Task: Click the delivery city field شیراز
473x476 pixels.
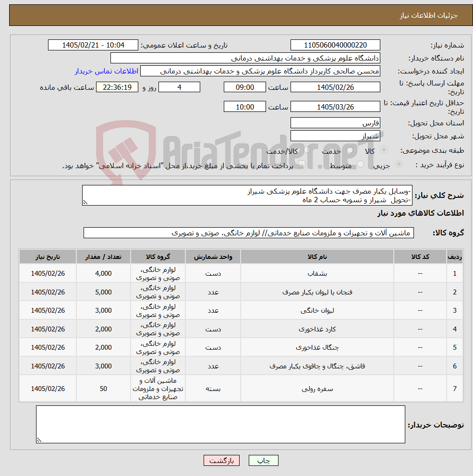Action: pos(335,136)
